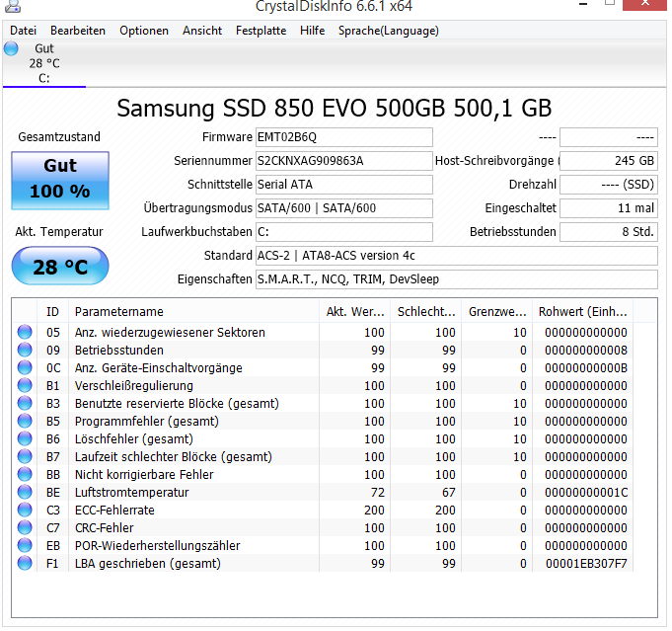Click status orb of attribute 05
The height and width of the screenshot is (631, 672).
25,332
